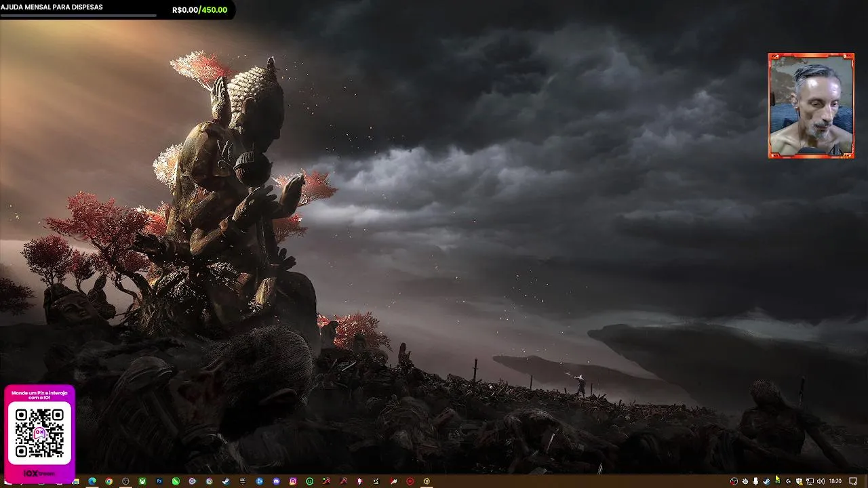The image size is (868, 488).
Task: Open Windows Security tray icon
Action: pos(799,481)
